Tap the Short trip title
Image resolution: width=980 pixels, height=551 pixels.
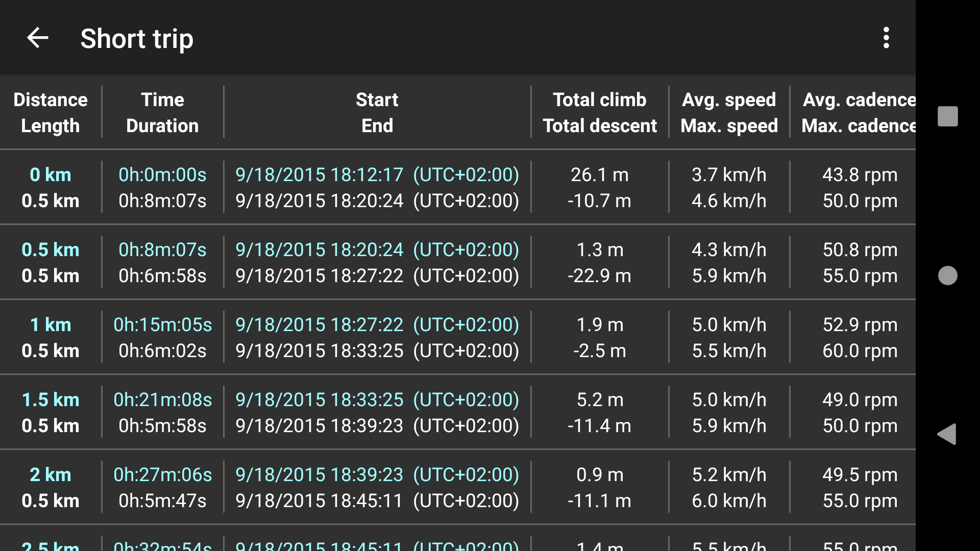click(137, 39)
